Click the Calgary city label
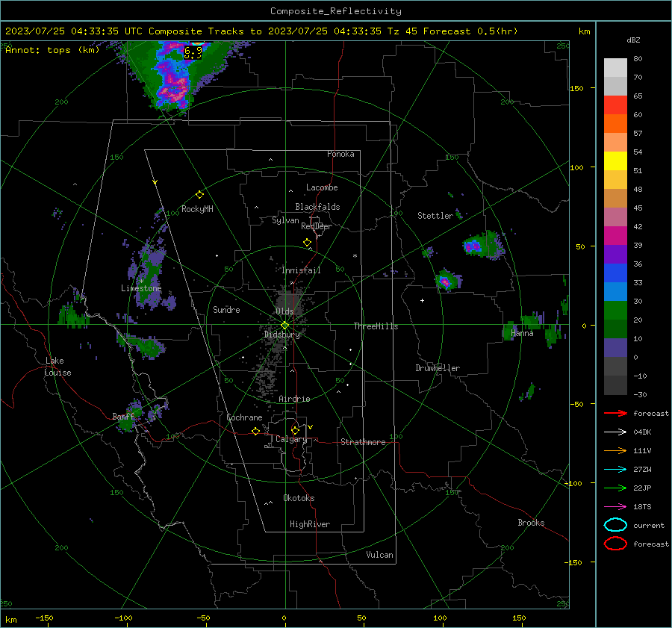 [291, 439]
